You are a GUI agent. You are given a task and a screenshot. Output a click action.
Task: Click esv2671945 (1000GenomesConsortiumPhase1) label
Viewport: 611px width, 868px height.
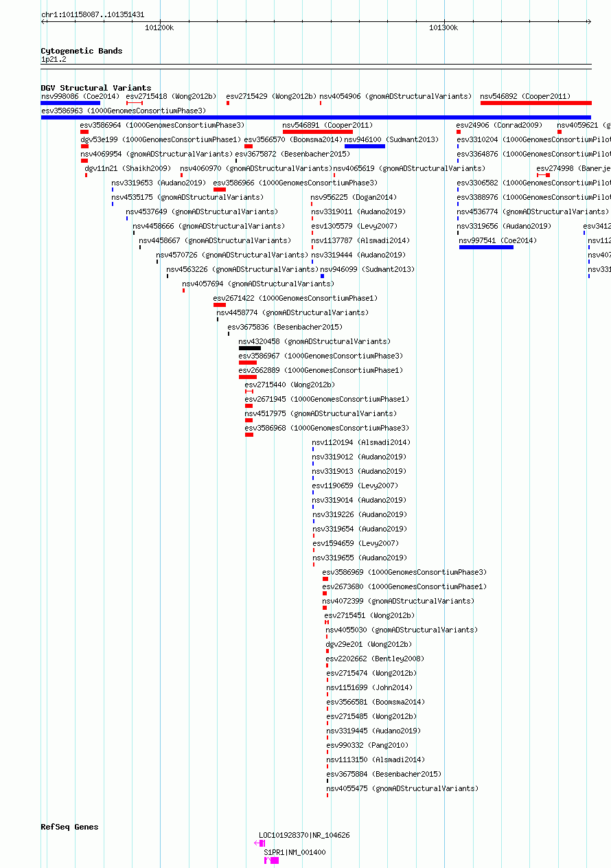[327, 400]
